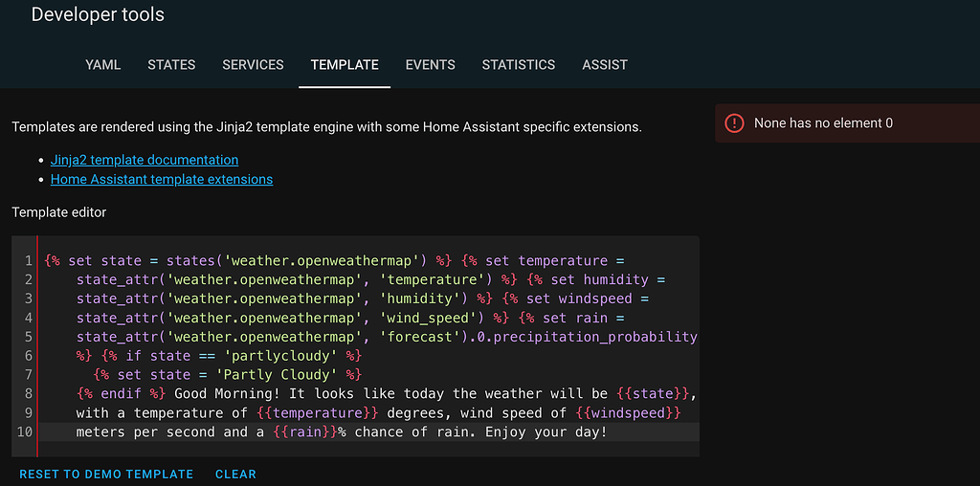Screen dimensions: 980x486
Task: Open the Assist tab
Action: pyautogui.click(x=605, y=65)
